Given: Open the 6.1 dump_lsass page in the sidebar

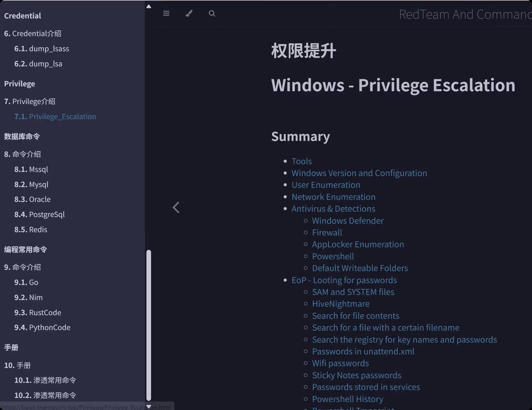Looking at the screenshot, I should click(x=41, y=49).
